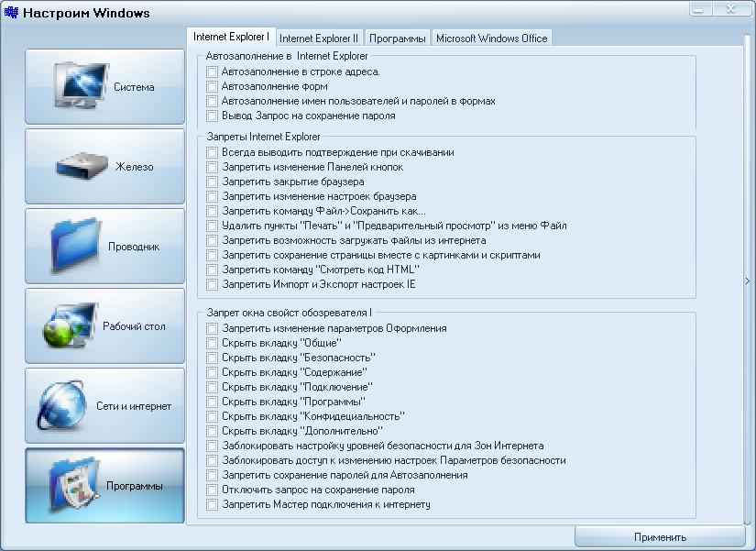Open the Железо hard drive category
Viewport: 756px width, 551px height.
pos(104,167)
